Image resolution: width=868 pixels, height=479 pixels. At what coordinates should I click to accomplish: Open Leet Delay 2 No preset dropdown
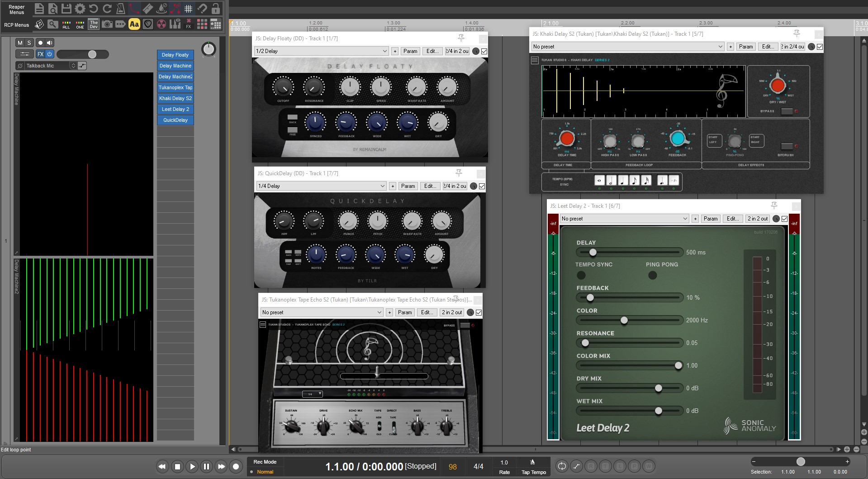624,219
